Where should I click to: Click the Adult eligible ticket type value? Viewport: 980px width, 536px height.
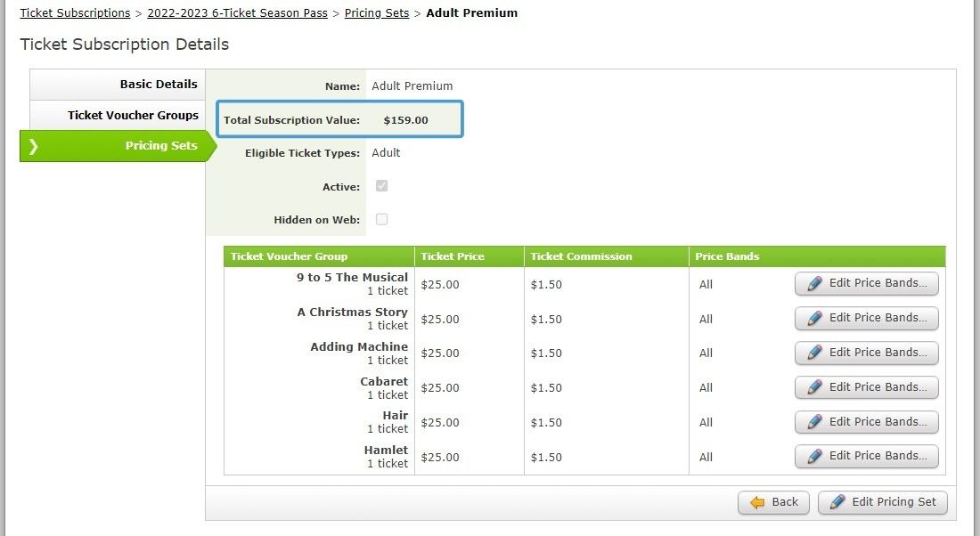tap(386, 153)
